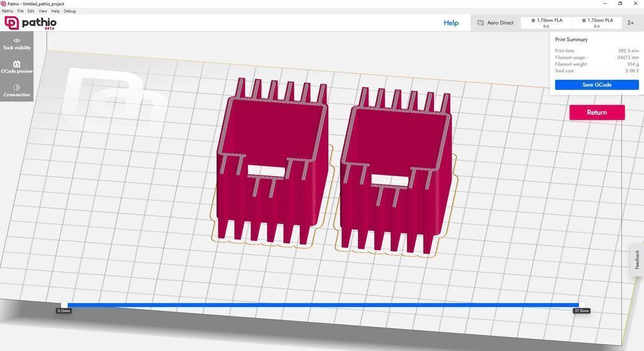Viewport: 644px width, 351px height.
Task: Click the 0.0mm lower slider handle
Action: click(64, 305)
